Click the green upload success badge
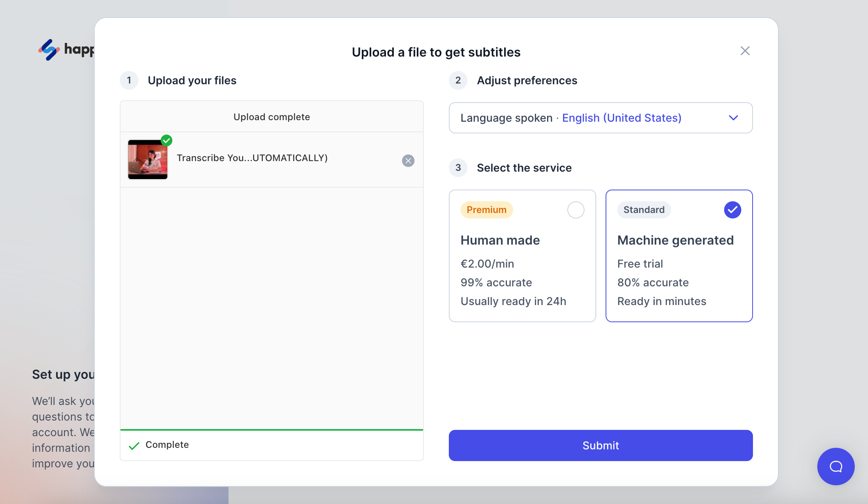Viewport: 868px width, 504px height. 167,140
